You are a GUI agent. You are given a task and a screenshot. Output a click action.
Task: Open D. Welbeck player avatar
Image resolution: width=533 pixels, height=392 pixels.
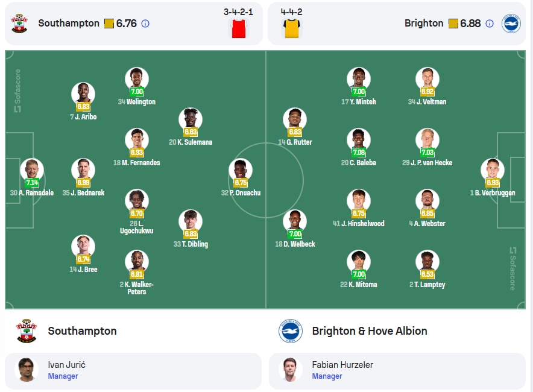point(295,221)
